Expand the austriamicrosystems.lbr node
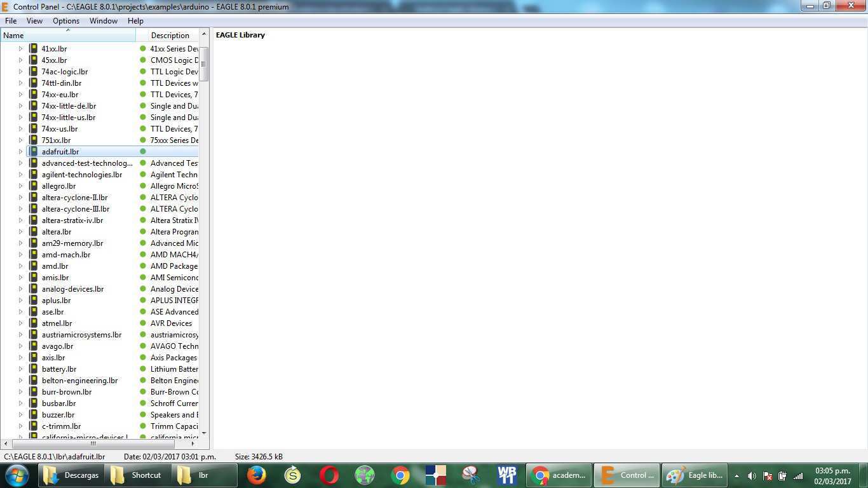 tap(20, 334)
